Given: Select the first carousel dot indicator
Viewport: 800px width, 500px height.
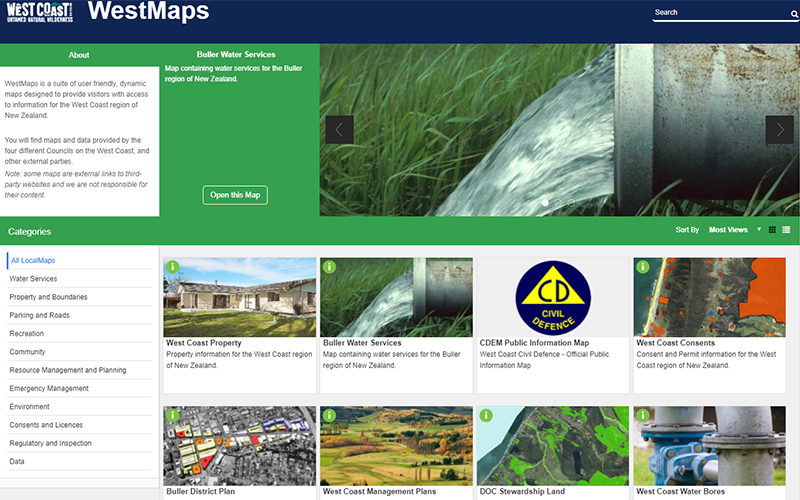Looking at the screenshot, I should [545, 203].
